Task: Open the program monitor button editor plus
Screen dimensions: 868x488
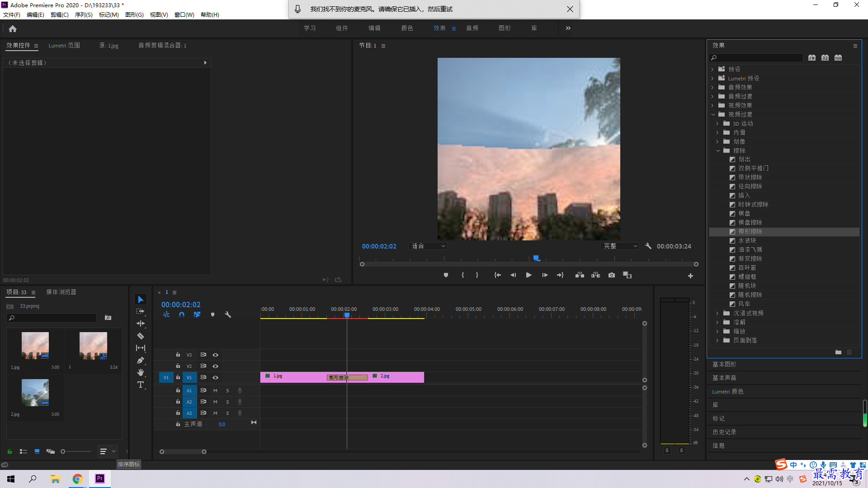Action: point(690,276)
